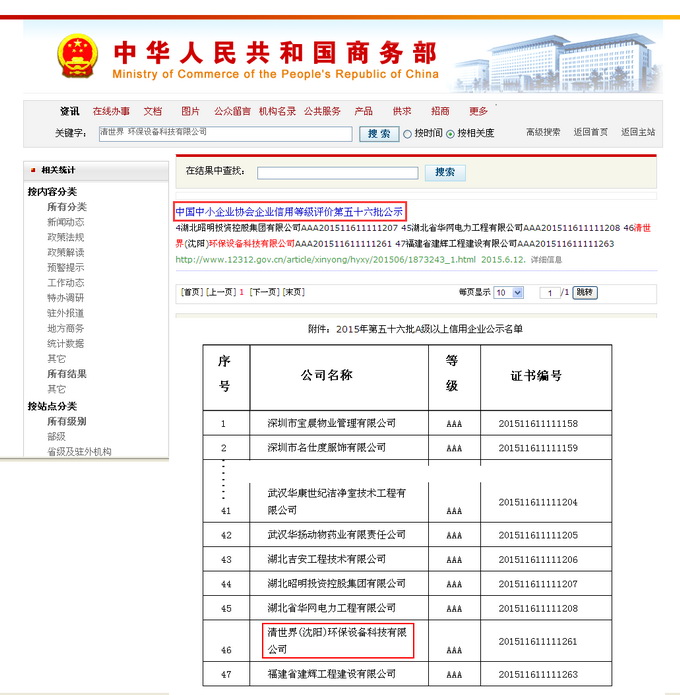Click the Ministry of Commerce banner title

tap(275, 60)
